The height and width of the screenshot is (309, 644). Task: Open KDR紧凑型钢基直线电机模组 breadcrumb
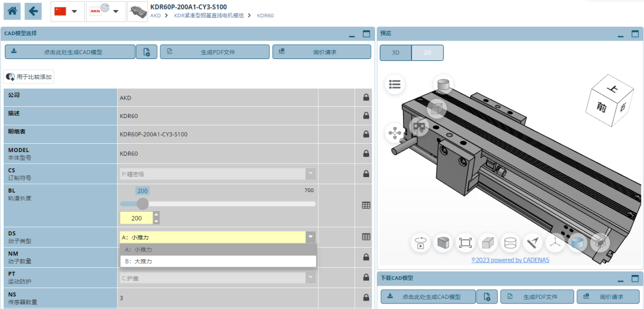tap(209, 16)
